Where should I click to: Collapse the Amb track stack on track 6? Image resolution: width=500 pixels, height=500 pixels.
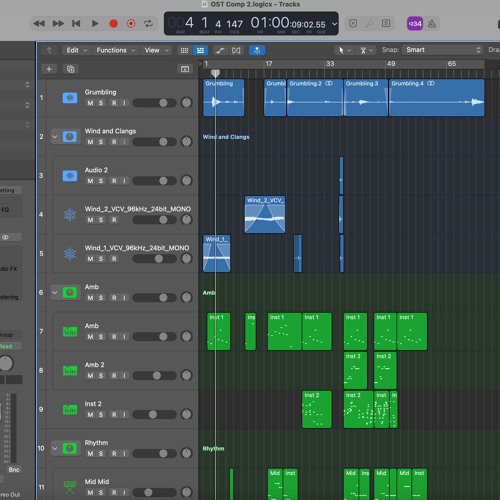coord(55,293)
